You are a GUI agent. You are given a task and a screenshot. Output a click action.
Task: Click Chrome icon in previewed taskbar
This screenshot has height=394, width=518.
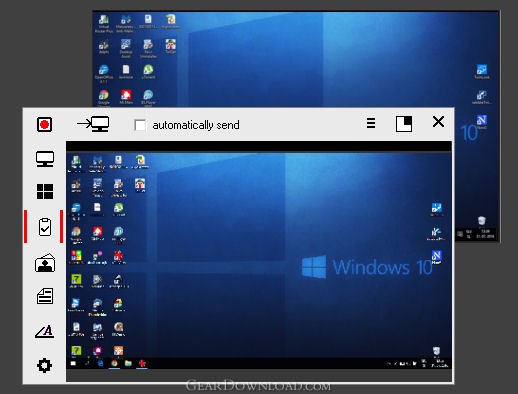coord(114,363)
